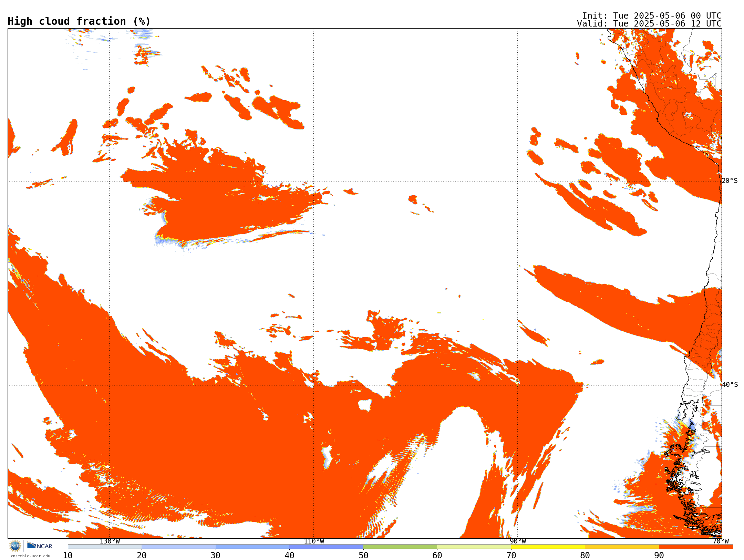Screen dimensions: 744x560
Task: Click the 60-70 pale yellow-green colorbar segment
Action: pos(474,547)
